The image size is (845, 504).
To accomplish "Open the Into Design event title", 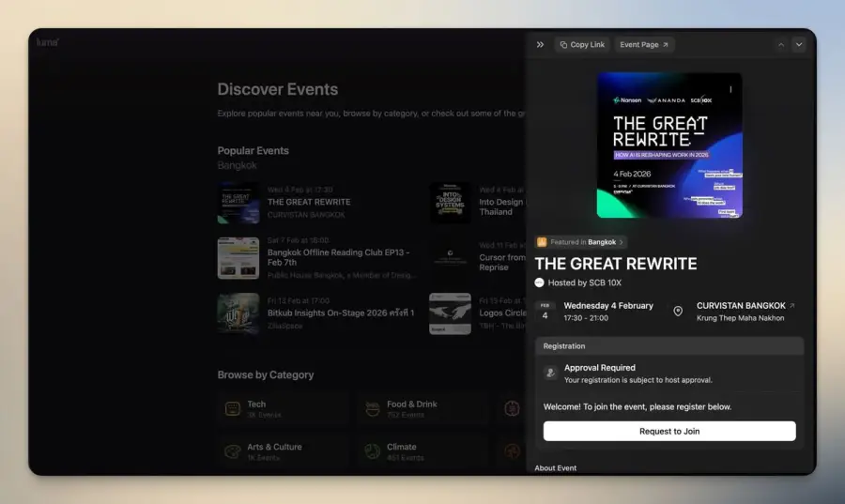I will (502, 206).
